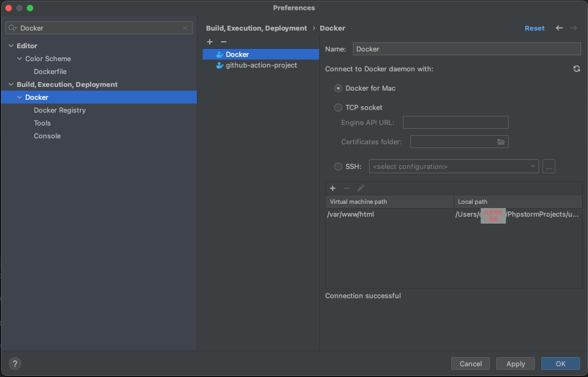Add a new path mapping

pos(333,188)
